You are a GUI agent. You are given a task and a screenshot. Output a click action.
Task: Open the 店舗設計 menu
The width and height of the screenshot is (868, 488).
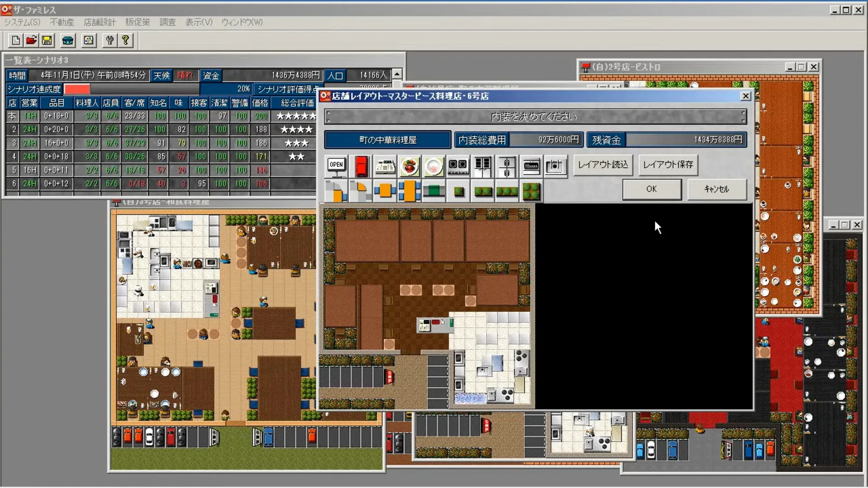[x=99, y=22]
